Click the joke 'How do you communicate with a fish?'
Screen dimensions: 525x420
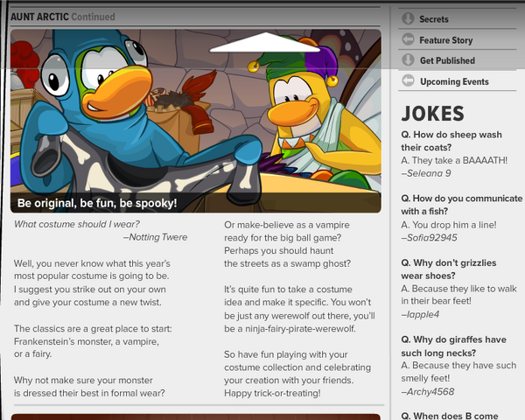pyautogui.click(x=462, y=205)
